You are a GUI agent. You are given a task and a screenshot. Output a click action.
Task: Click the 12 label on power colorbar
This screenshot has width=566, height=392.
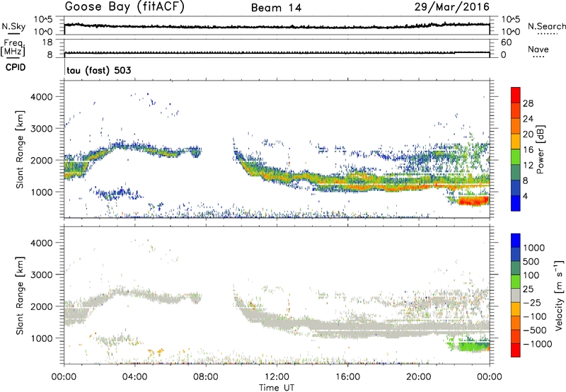pyautogui.click(x=528, y=166)
